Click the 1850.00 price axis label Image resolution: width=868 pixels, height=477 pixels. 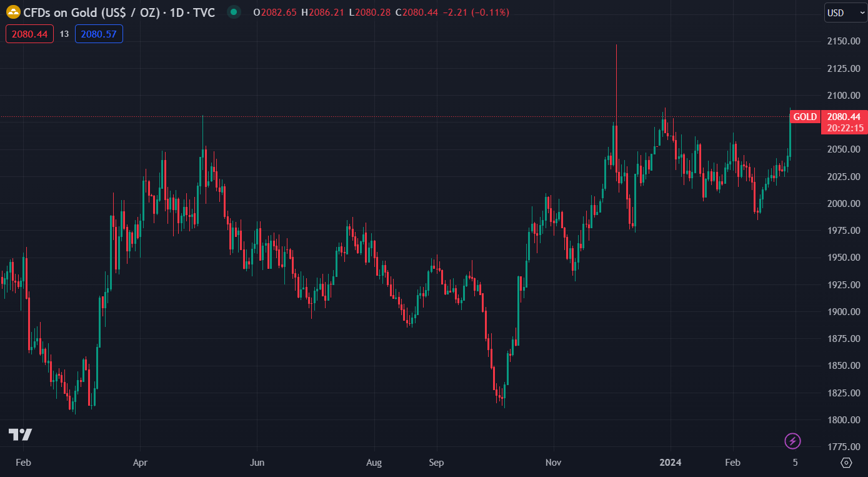[x=844, y=366]
